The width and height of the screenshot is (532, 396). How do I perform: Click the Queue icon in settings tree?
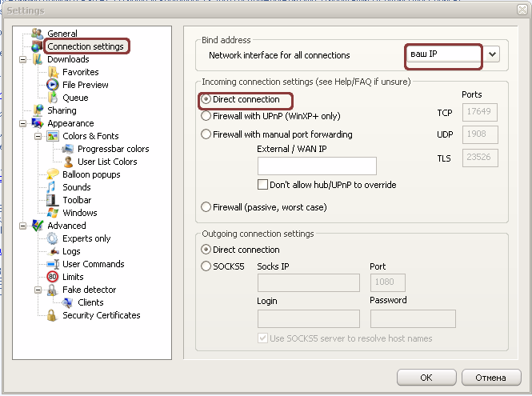click(53, 98)
